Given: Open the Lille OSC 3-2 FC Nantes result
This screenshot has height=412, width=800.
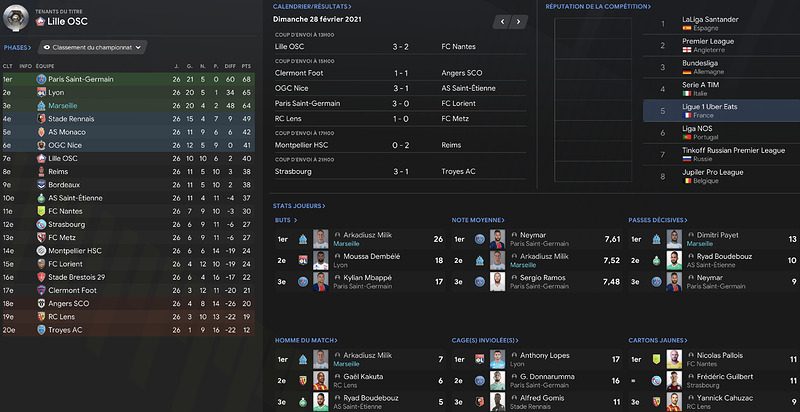Looking at the screenshot, I should click(x=400, y=46).
